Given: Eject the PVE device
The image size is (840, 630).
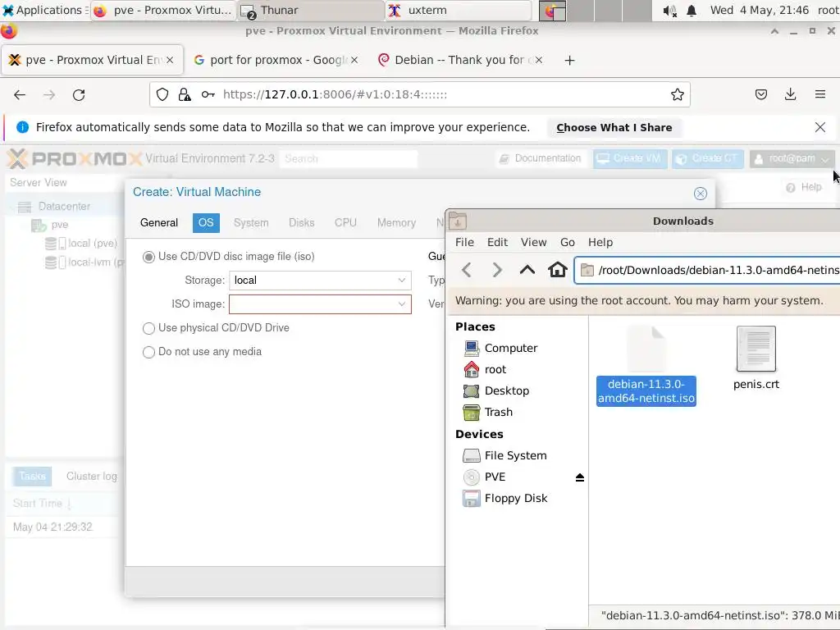Looking at the screenshot, I should pos(580,477).
